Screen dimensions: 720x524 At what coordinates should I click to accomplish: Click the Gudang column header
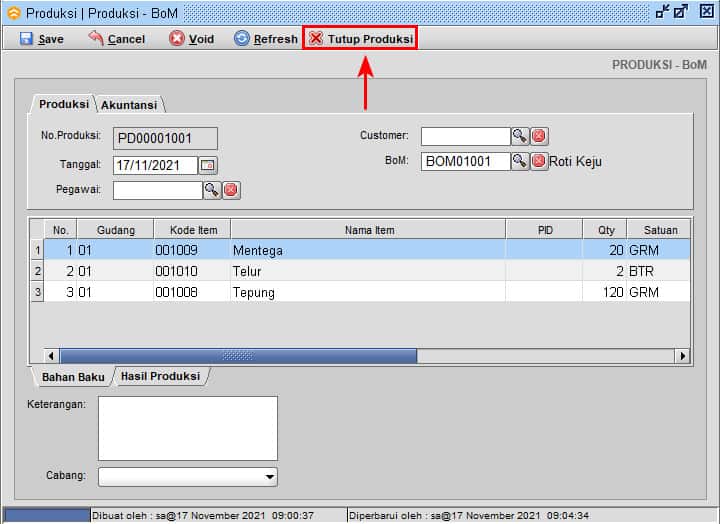(115, 230)
